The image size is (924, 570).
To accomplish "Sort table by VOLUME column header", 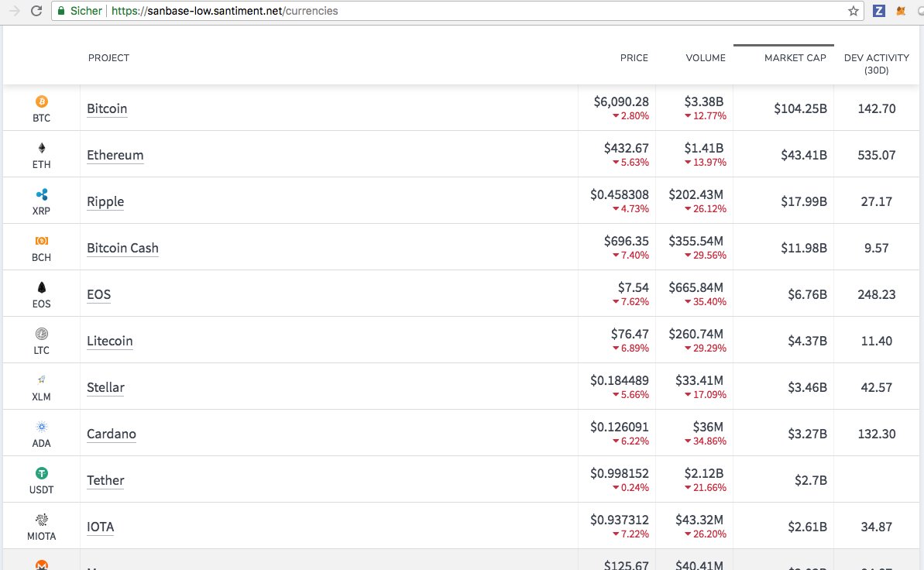I will coord(706,58).
